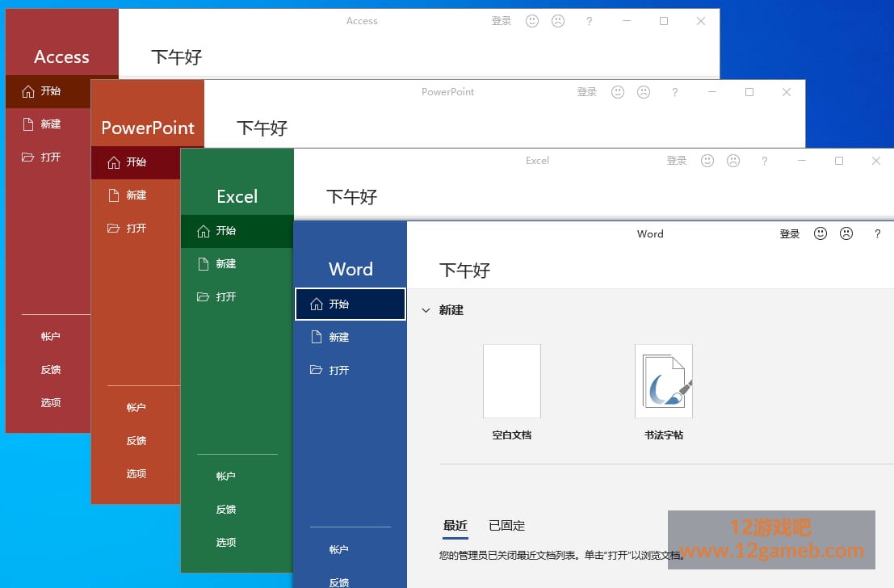Open help question mark in Excel window
The image size is (894, 588).
[x=765, y=161]
